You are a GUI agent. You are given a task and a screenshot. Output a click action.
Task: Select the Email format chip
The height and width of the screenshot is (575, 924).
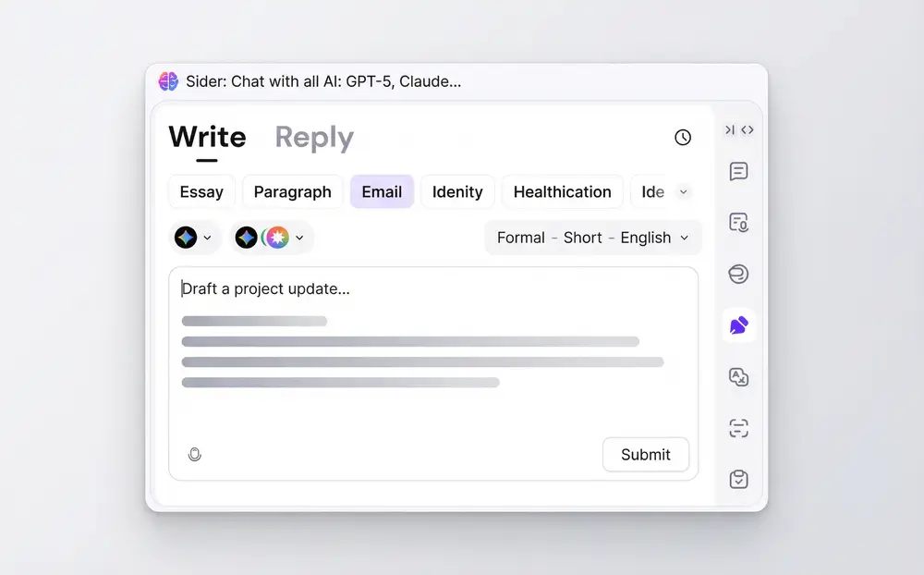[x=382, y=191]
